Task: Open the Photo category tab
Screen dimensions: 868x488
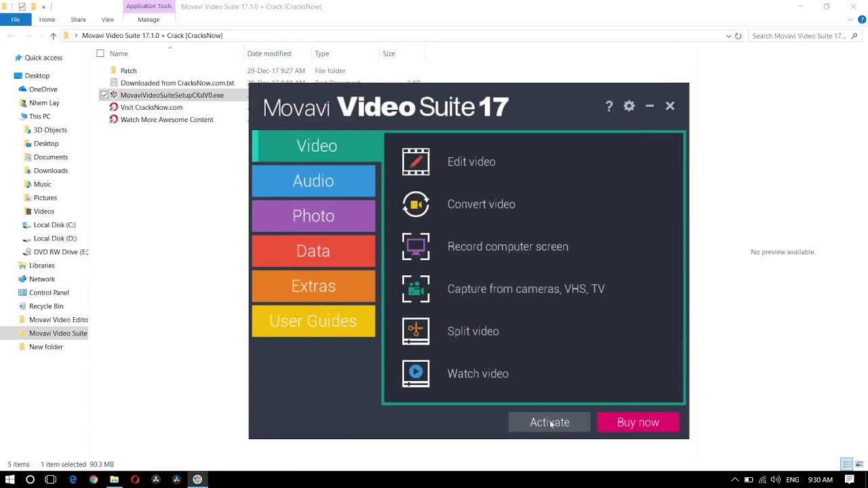Action: pyautogui.click(x=313, y=216)
